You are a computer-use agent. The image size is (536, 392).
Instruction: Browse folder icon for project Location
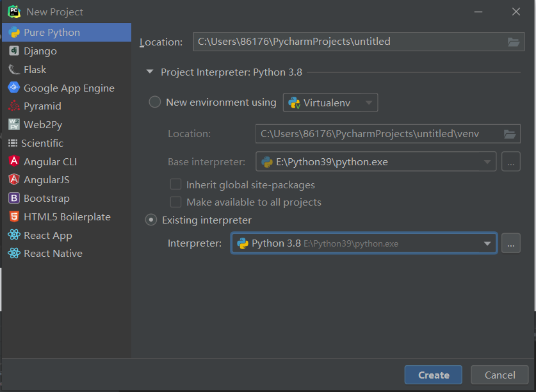(x=514, y=42)
